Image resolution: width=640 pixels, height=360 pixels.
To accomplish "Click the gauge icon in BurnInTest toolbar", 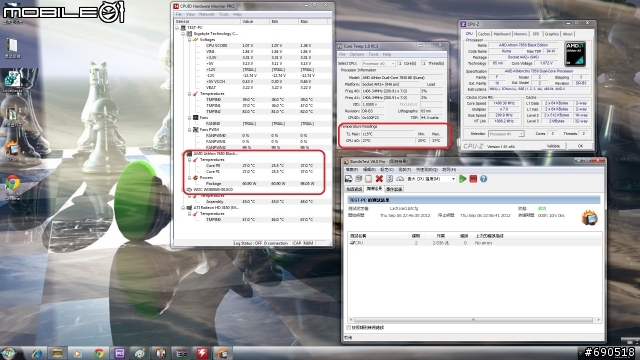I will [400, 179].
